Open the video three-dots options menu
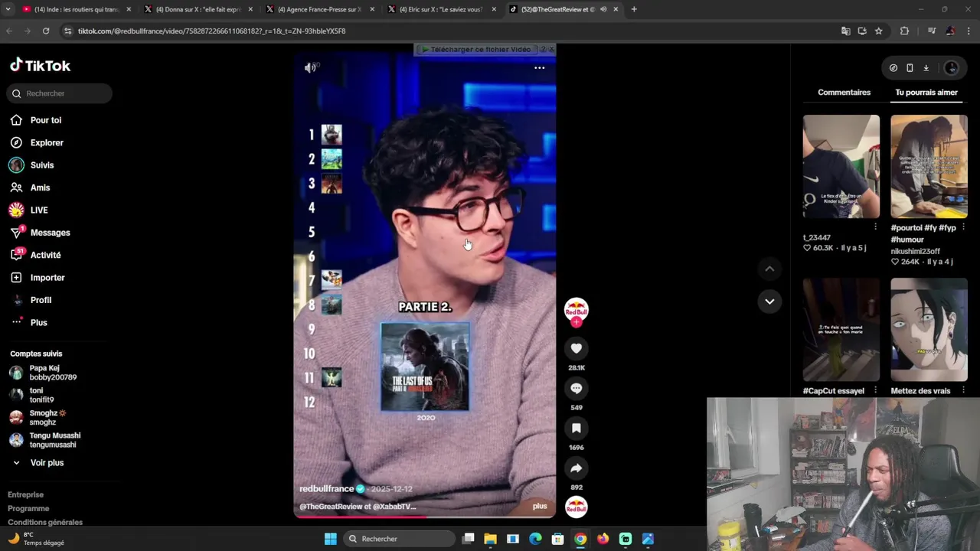This screenshot has height=551, width=980. [539, 68]
